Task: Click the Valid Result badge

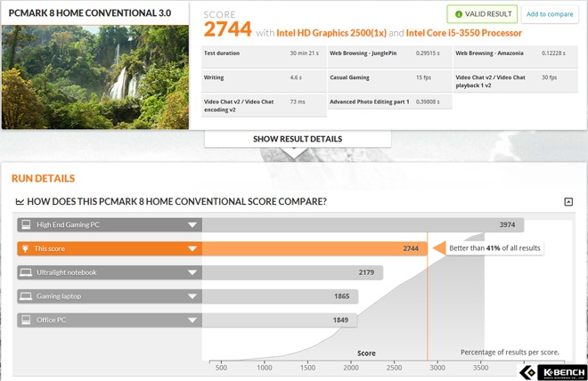Action: [x=482, y=14]
